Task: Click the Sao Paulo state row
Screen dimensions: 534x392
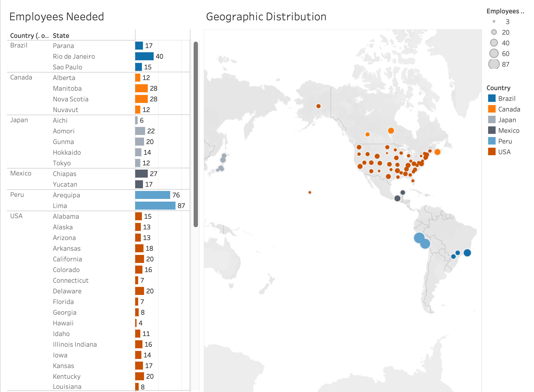Action: [67, 67]
